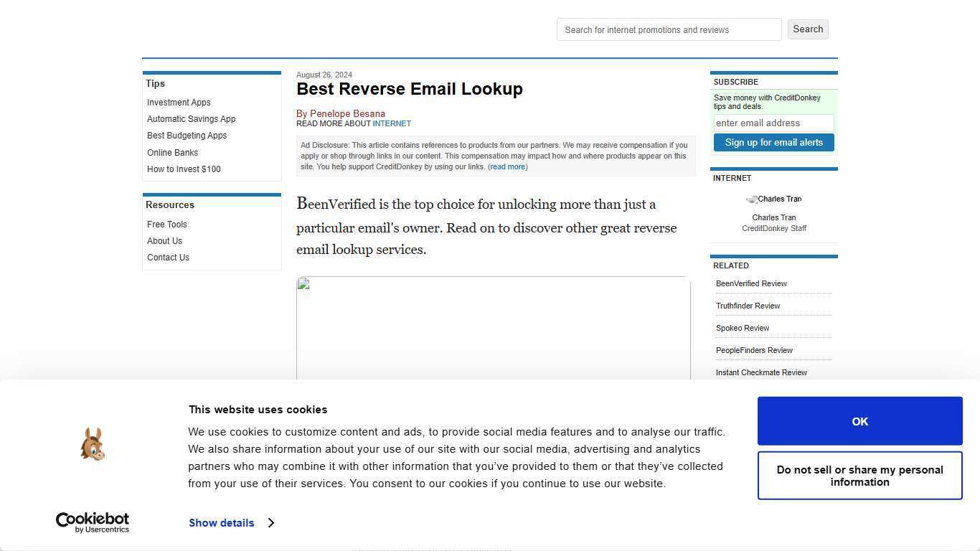The image size is (980, 551).
Task: Open the Instant Checkmate Review link
Action: 761,372
